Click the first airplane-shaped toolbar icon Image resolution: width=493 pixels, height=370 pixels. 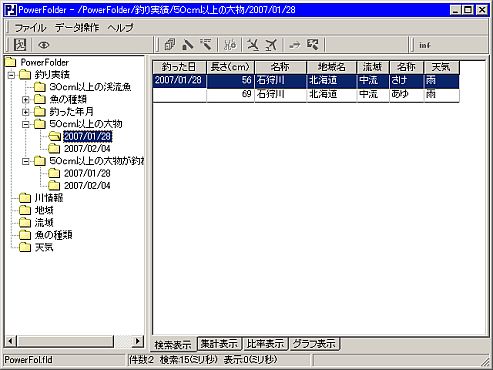tap(253, 45)
